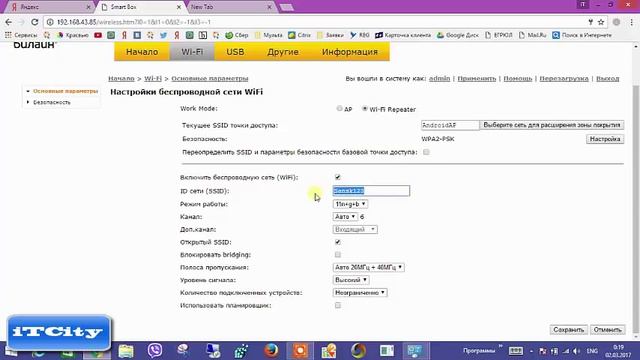
Task: Open the Карточка клиента bookmark
Action: tap(403, 36)
